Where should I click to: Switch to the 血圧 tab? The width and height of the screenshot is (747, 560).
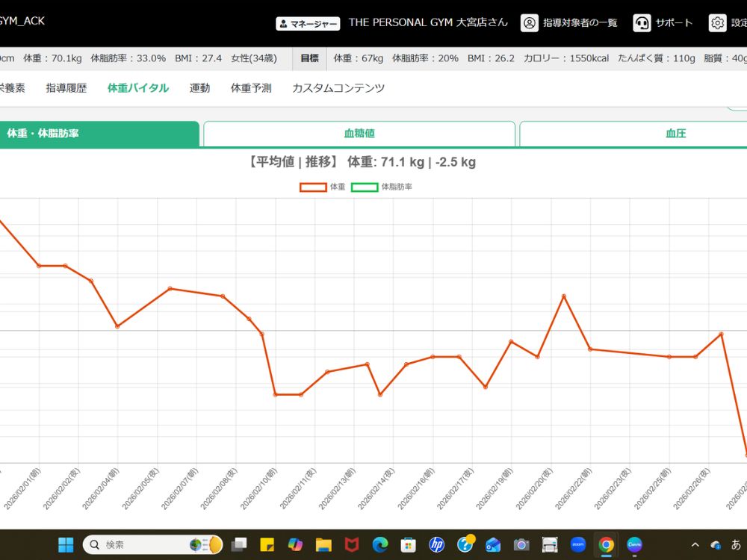675,134
